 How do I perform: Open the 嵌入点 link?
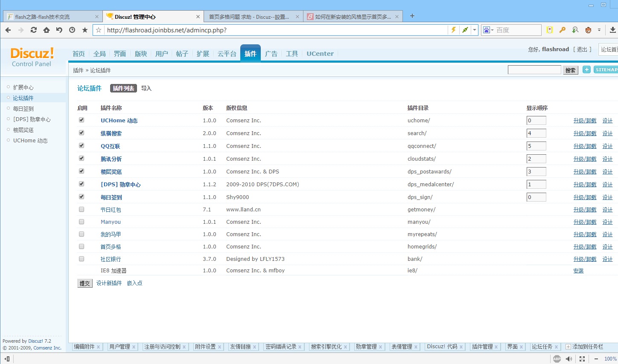[x=135, y=283]
